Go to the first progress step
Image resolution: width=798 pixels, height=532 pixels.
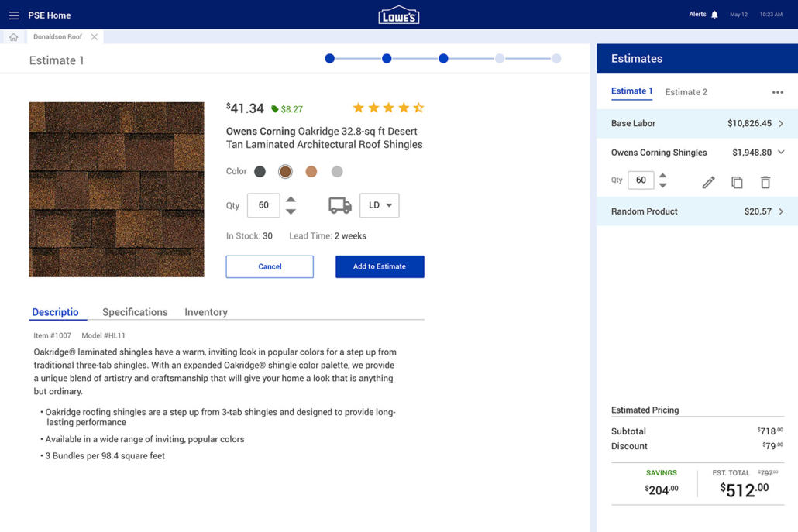[x=330, y=59]
